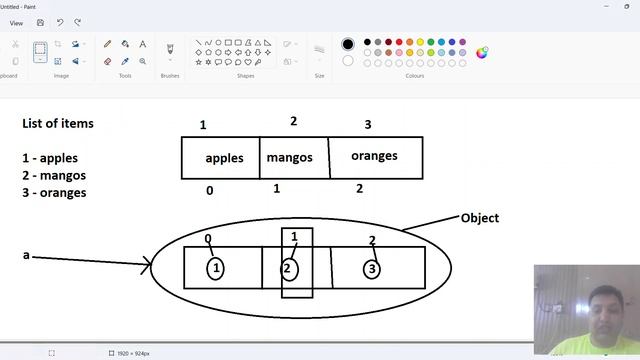Choose the Line shape
This screenshot has height=360, width=640.
[x=198, y=42]
